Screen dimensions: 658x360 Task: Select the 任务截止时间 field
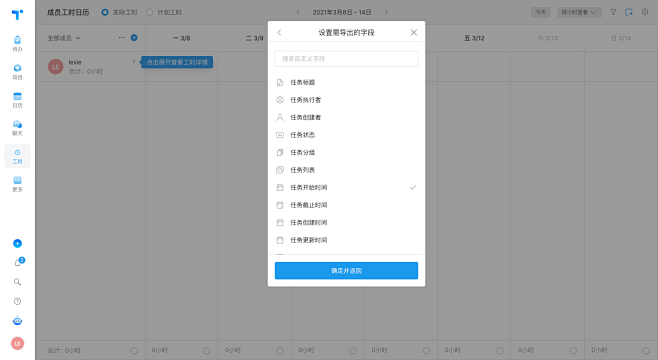(346, 205)
